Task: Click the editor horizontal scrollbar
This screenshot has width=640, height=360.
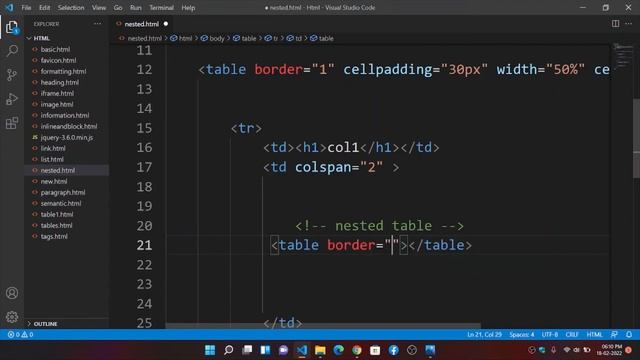Action: pos(323,326)
